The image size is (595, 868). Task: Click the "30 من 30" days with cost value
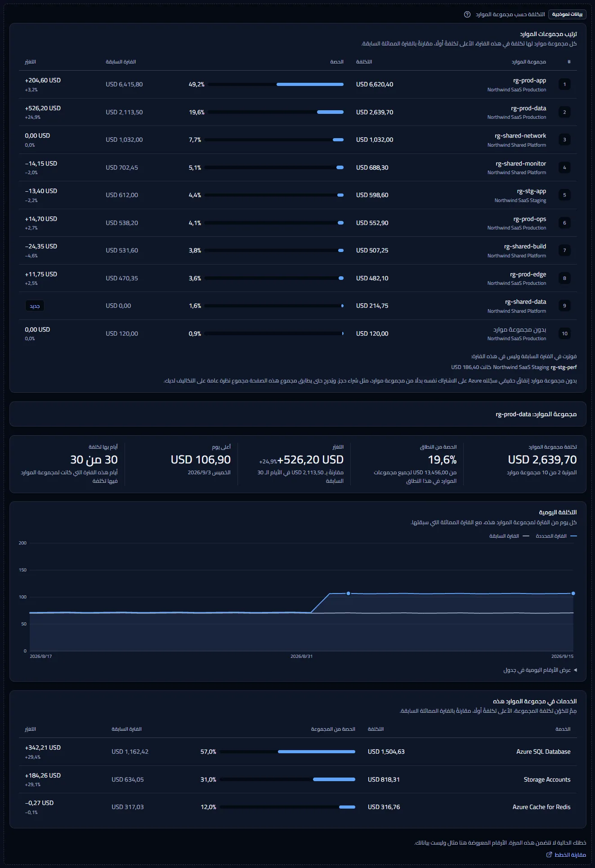pos(94,459)
